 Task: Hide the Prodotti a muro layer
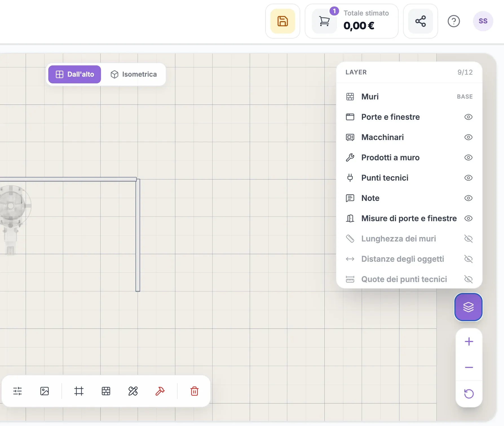468,157
